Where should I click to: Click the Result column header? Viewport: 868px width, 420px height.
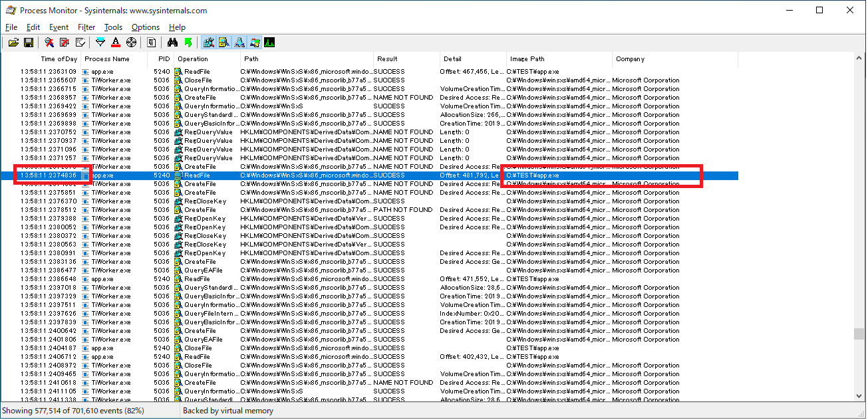coord(406,59)
